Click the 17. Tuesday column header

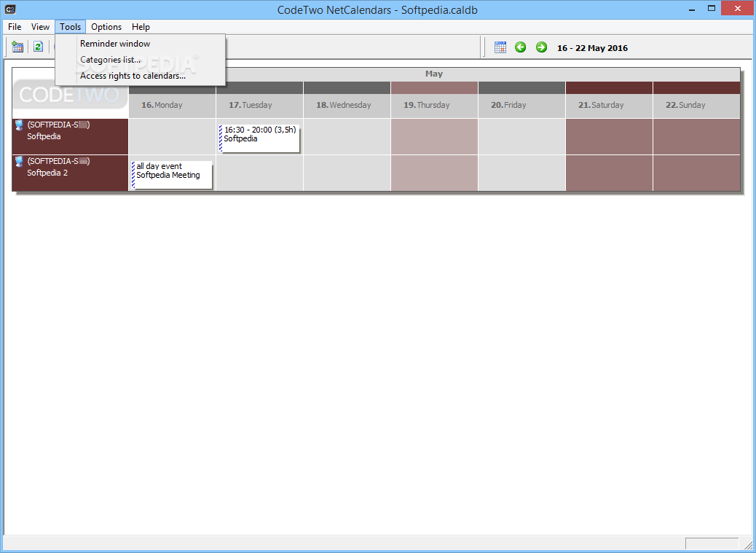[259, 105]
